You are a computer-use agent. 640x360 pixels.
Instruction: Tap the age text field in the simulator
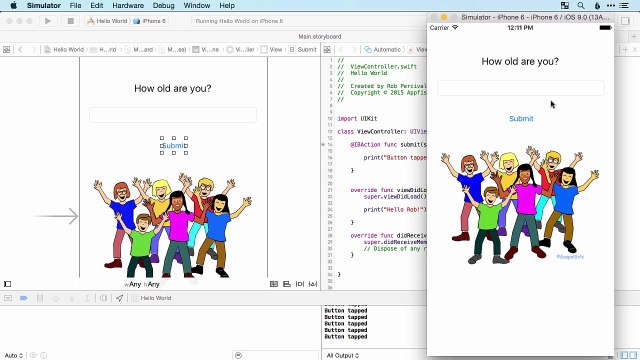point(520,88)
